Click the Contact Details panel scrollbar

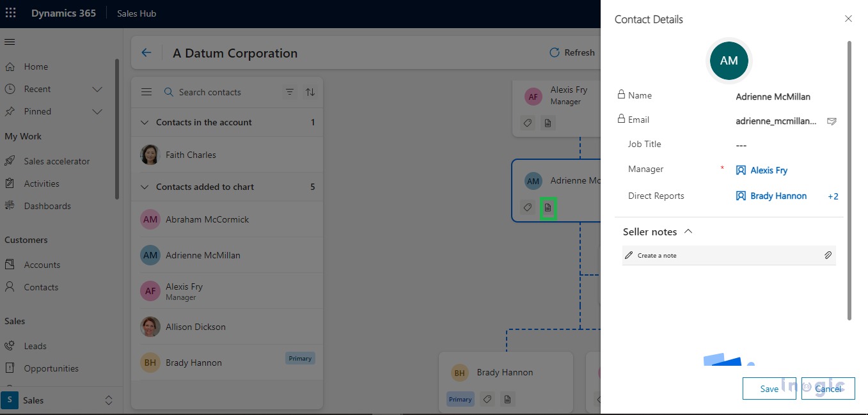click(849, 180)
